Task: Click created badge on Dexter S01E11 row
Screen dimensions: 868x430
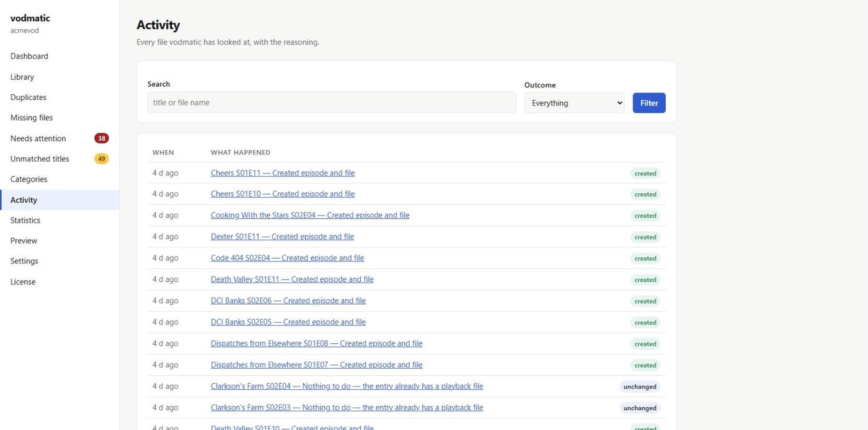Action: tap(645, 237)
